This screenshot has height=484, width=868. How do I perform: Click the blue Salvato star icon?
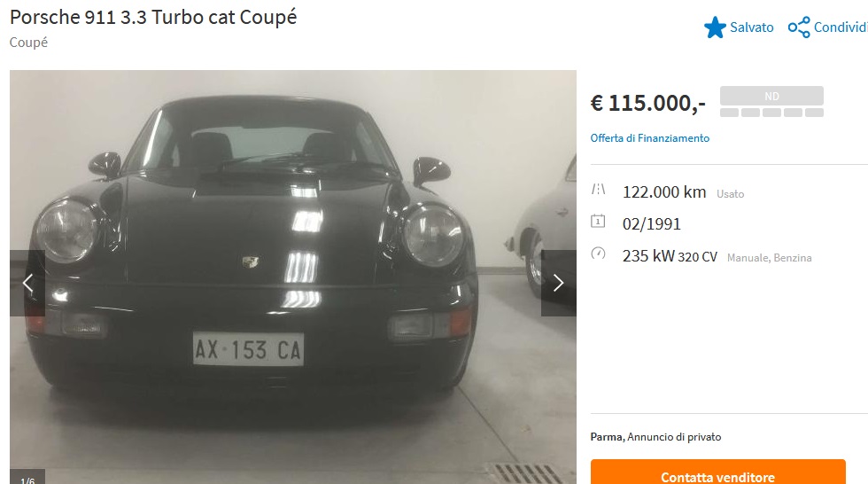tap(715, 27)
